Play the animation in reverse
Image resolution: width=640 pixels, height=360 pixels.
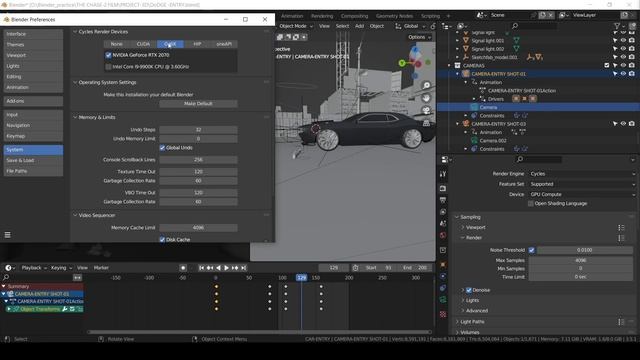pyautogui.click(x=218, y=268)
